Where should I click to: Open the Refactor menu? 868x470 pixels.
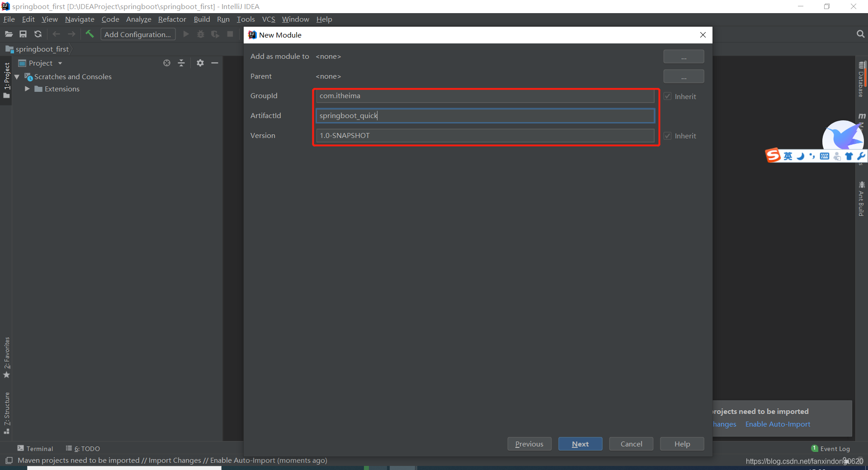click(x=172, y=19)
